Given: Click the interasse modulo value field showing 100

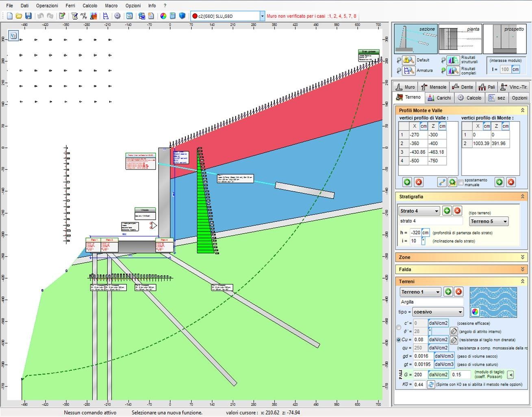Looking at the screenshot, I should pos(505,69).
